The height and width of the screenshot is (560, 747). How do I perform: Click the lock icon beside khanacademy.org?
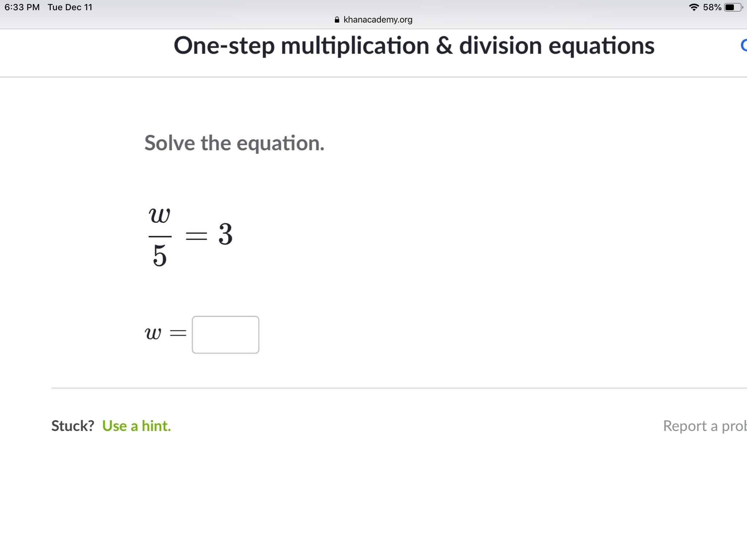[337, 20]
